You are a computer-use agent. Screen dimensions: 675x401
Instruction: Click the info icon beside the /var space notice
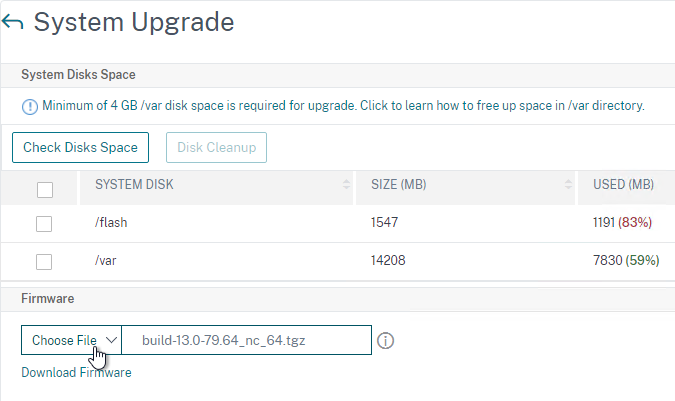click(30, 107)
